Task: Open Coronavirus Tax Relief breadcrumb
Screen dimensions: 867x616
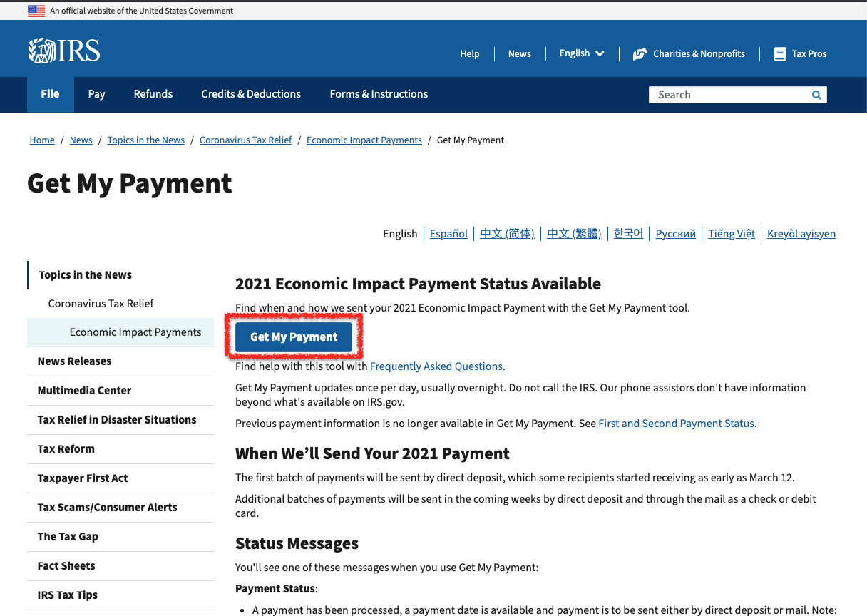Action: pos(246,140)
